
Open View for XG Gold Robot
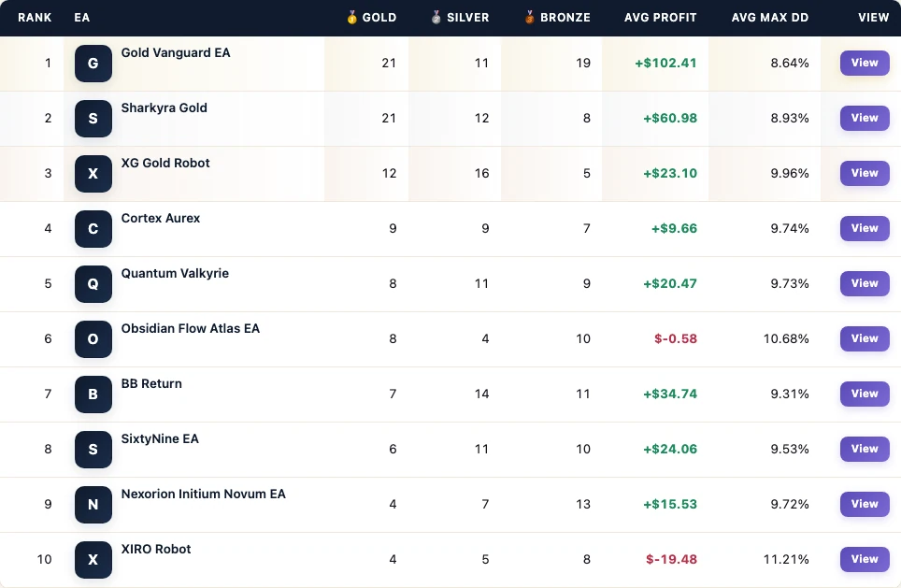(865, 173)
